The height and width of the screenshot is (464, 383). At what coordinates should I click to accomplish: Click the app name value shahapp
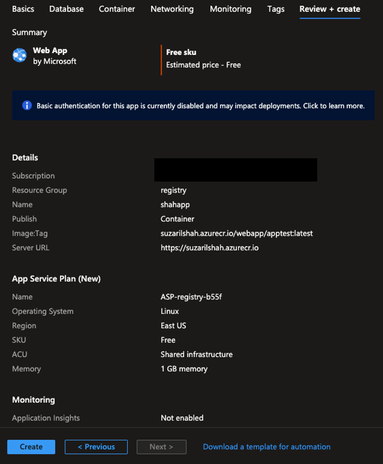(x=175, y=205)
